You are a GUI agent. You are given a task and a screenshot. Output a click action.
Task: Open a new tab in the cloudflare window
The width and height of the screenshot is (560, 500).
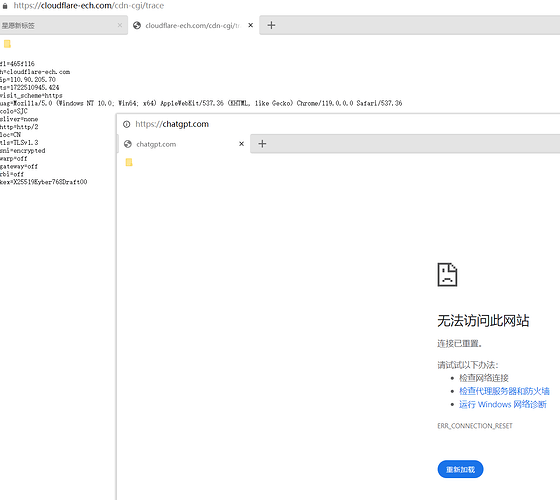point(271,25)
